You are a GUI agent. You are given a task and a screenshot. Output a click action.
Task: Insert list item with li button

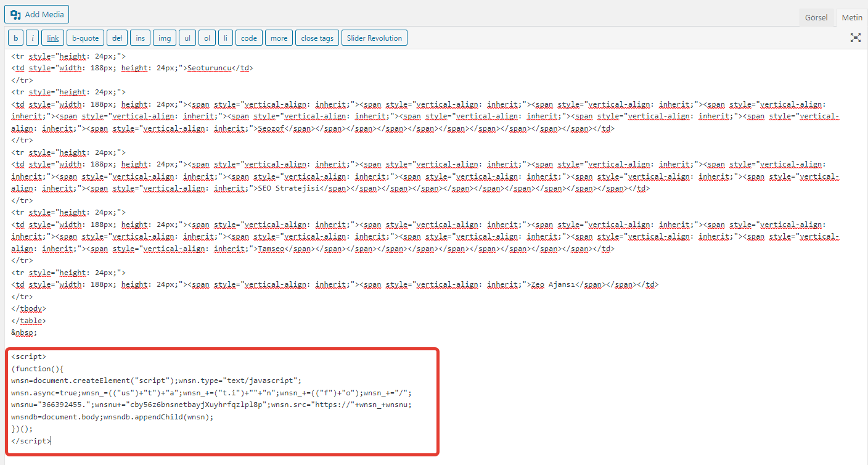point(226,38)
